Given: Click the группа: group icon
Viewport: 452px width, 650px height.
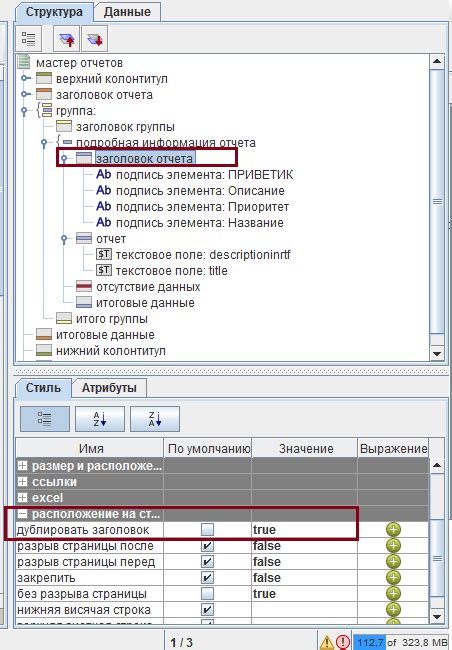Looking at the screenshot, I should pos(44,111).
